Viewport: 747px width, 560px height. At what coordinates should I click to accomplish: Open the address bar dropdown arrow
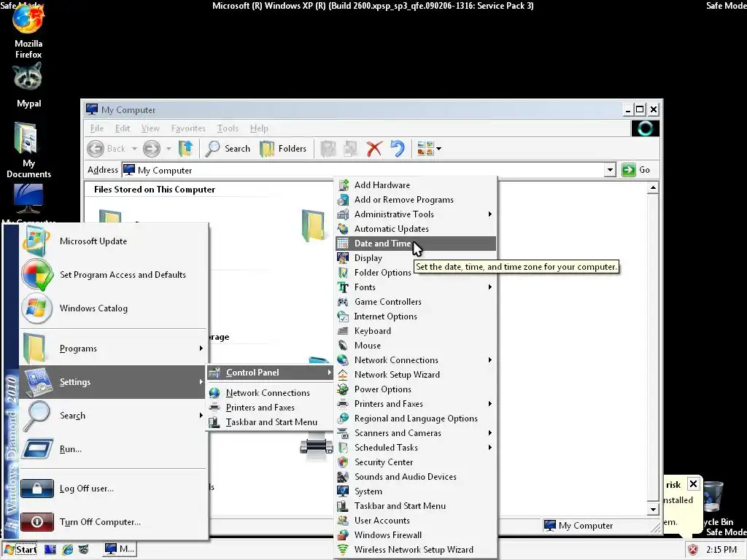(x=610, y=170)
